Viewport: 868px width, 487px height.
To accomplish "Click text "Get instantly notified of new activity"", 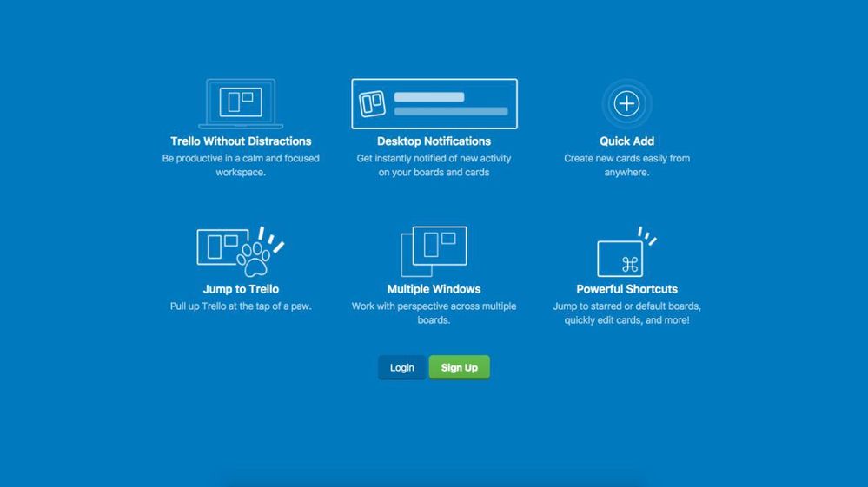I will [434, 158].
